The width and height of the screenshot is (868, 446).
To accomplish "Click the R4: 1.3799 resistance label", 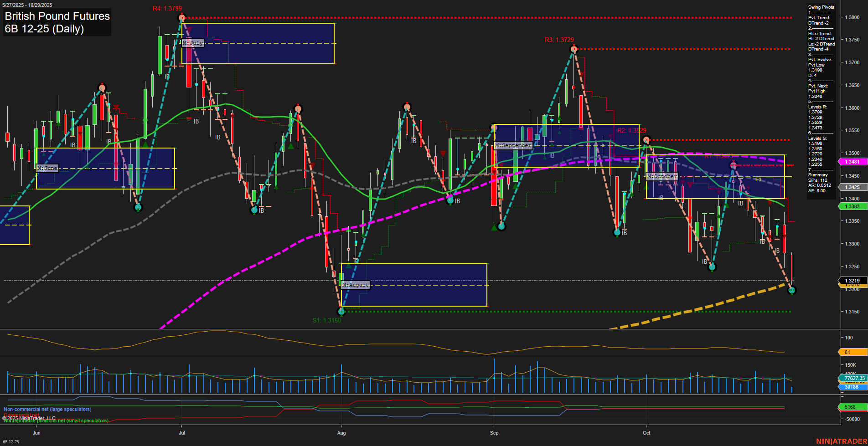I will coord(168,8).
